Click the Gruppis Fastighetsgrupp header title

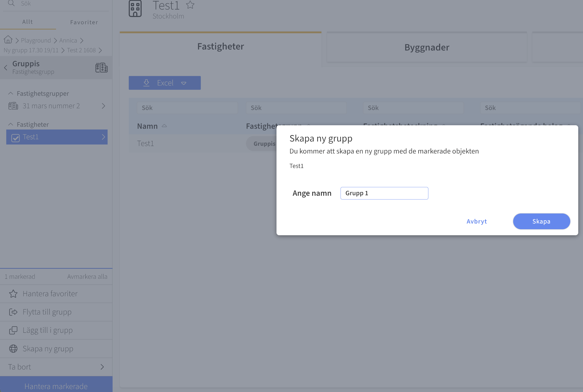(33, 67)
